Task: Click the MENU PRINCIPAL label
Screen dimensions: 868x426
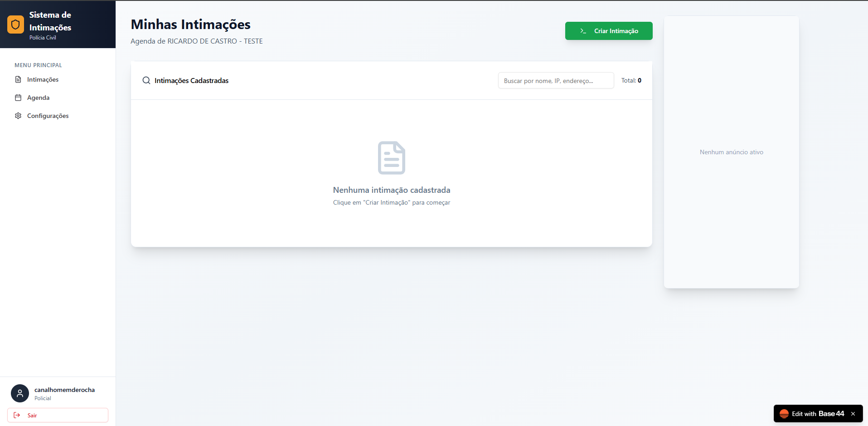Action: tap(38, 65)
